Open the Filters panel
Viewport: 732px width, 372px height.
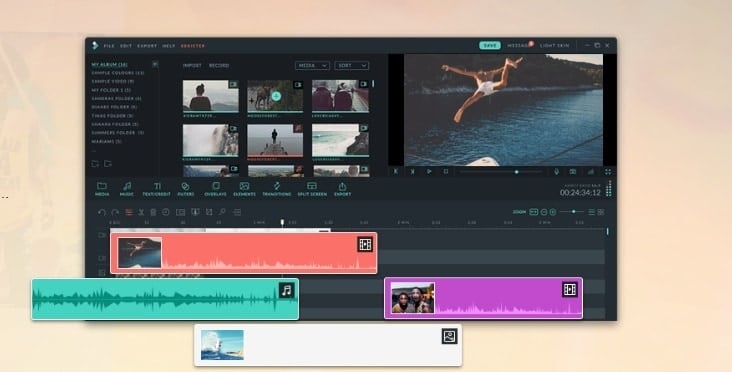185,189
